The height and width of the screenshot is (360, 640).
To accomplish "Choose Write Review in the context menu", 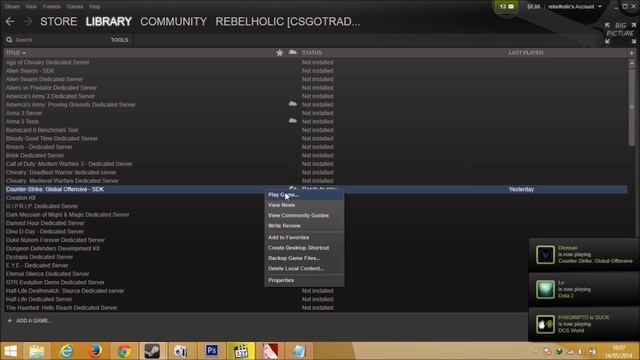I will click(304, 226).
